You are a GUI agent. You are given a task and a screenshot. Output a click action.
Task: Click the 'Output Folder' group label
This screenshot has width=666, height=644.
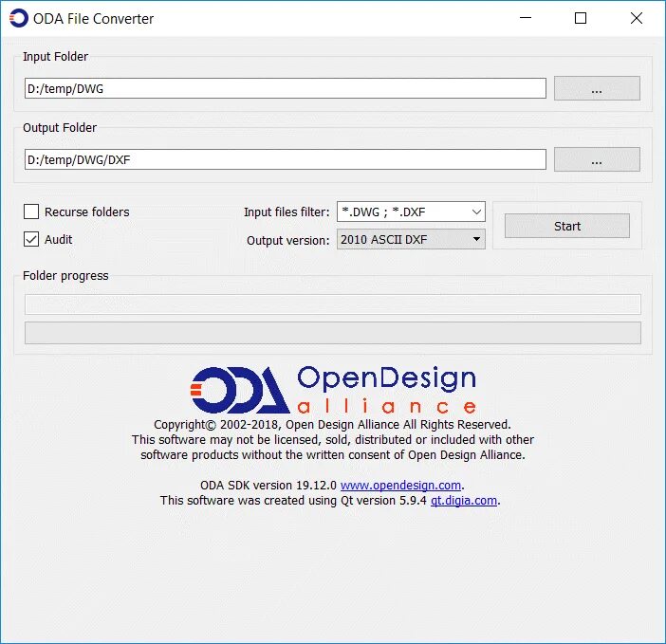[x=60, y=128]
